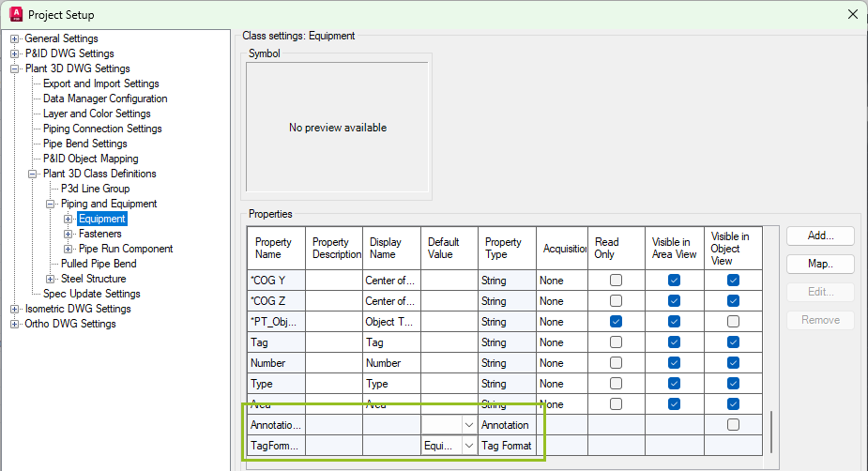Open TagFormat row Default Value dropdown

tap(469, 446)
